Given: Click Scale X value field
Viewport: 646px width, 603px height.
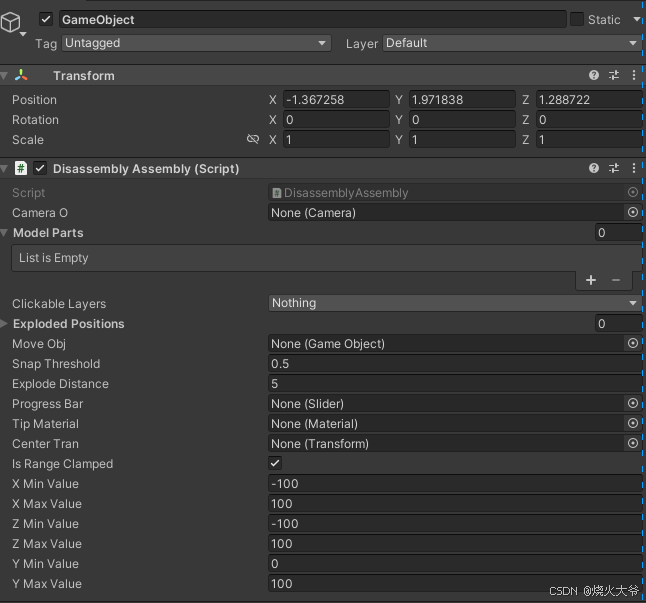Looking at the screenshot, I should pos(336,140).
